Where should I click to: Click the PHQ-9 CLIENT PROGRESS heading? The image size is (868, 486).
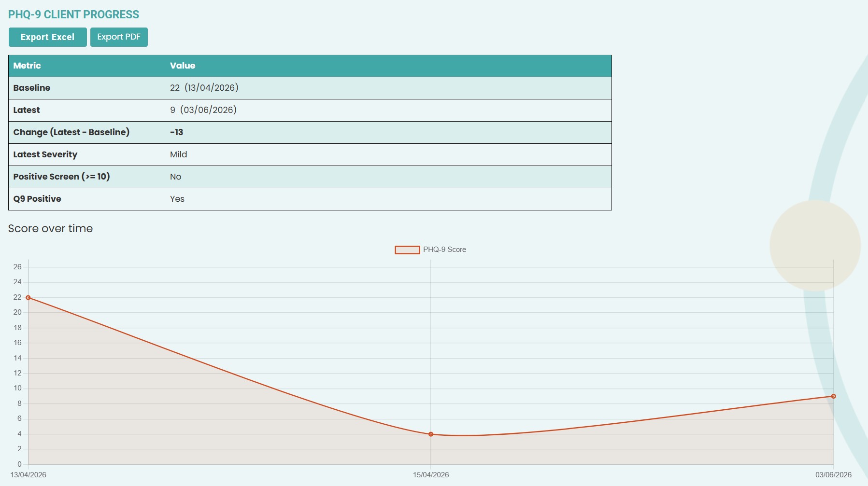[x=73, y=14]
